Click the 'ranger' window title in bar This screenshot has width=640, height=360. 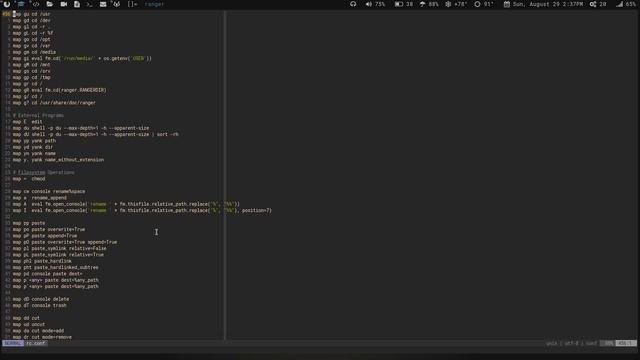tap(154, 4)
